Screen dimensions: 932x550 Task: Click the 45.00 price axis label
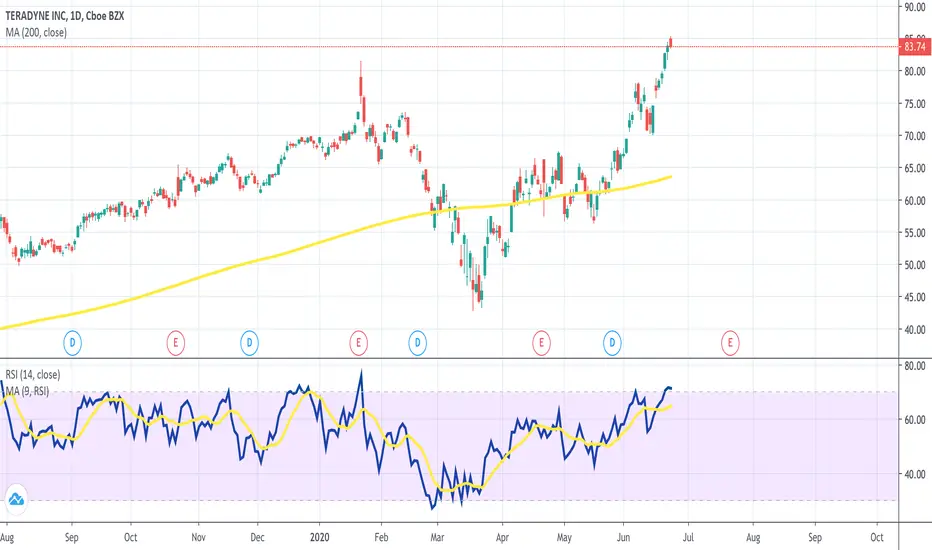click(x=915, y=297)
